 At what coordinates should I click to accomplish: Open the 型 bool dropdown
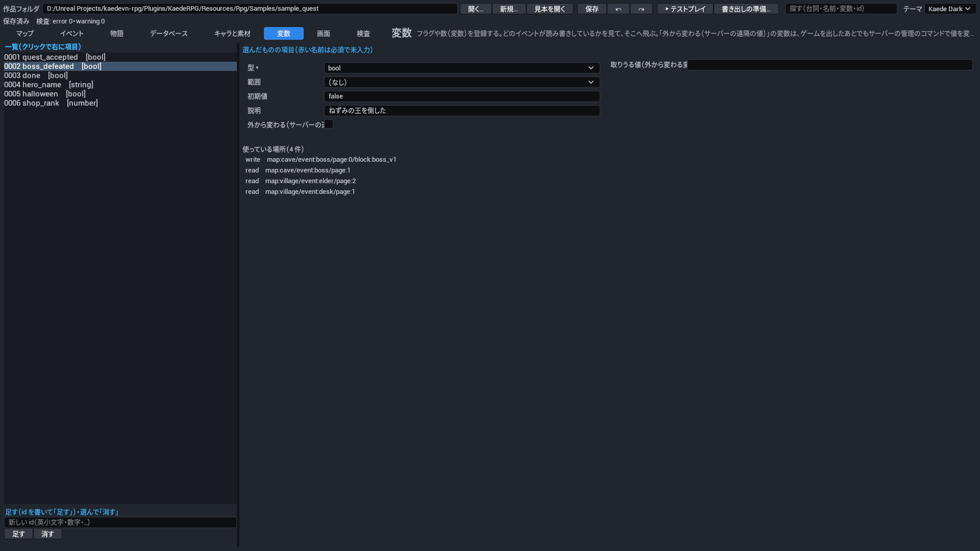coord(462,68)
